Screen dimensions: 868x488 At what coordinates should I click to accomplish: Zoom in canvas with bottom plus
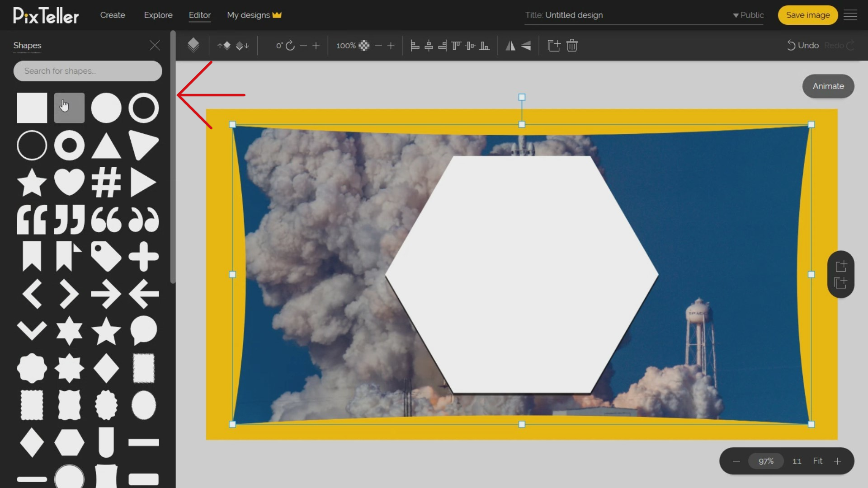tap(837, 461)
